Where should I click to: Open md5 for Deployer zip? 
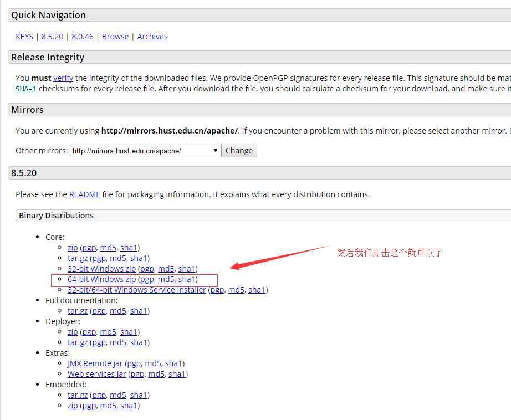coord(108,332)
